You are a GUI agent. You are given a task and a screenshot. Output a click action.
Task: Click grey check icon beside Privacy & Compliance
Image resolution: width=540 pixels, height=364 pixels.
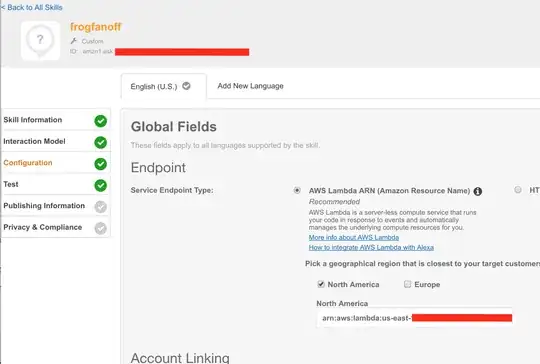pos(101,228)
